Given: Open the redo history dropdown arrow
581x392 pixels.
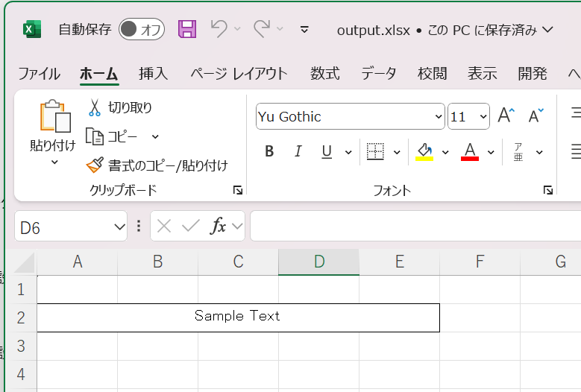Looking at the screenshot, I should 280,29.
